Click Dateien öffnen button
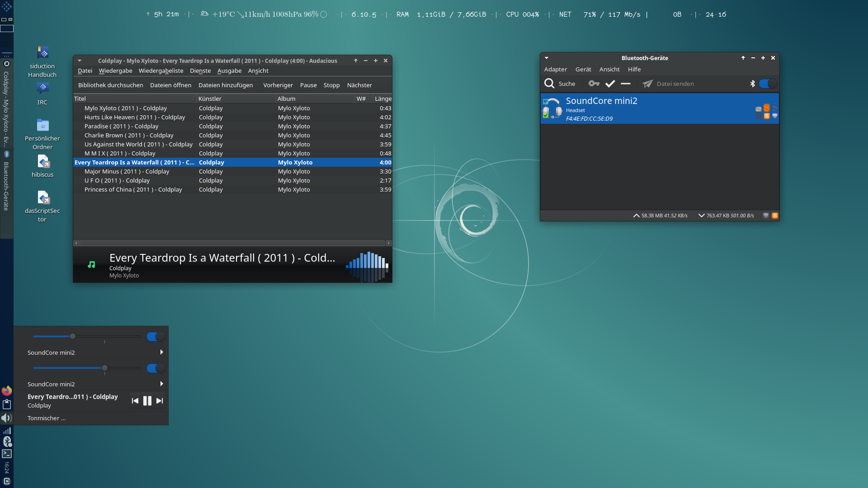 171,85
